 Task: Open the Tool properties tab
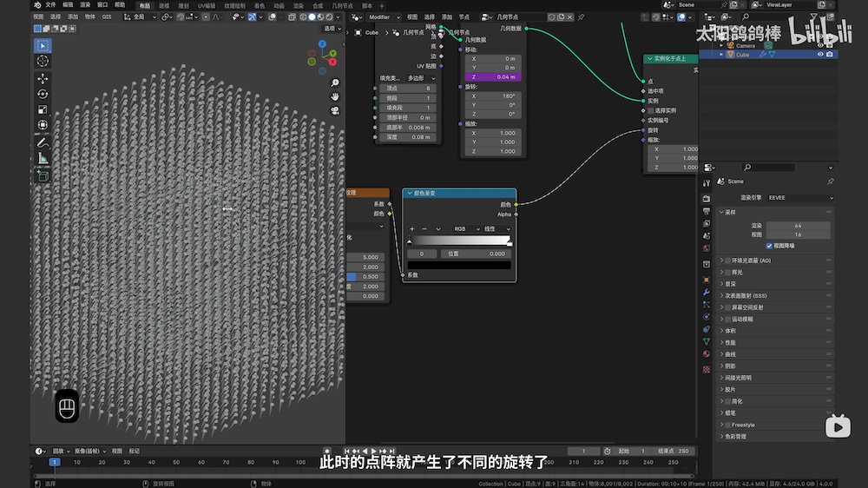(707, 183)
